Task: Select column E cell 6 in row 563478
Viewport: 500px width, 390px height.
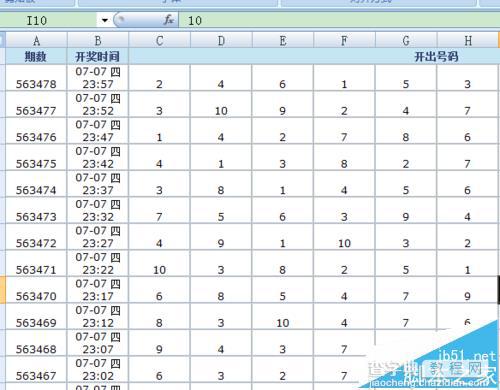Action: click(x=283, y=78)
